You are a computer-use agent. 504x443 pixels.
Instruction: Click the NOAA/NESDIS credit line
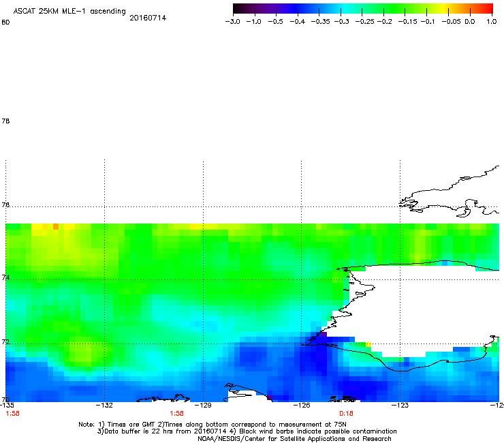(x=294, y=439)
